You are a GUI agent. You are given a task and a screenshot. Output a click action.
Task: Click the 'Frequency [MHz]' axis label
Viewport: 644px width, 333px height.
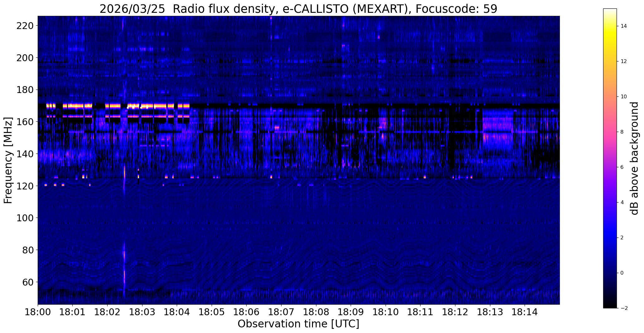pyautogui.click(x=8, y=160)
